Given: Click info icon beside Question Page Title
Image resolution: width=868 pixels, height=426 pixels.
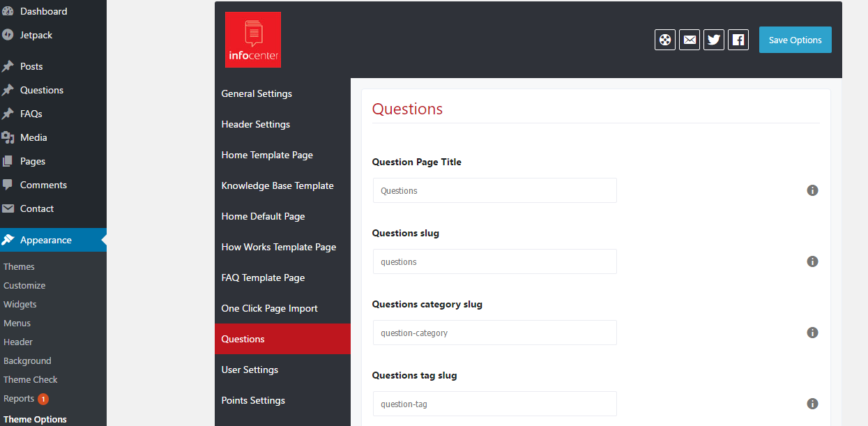Looking at the screenshot, I should click(812, 190).
